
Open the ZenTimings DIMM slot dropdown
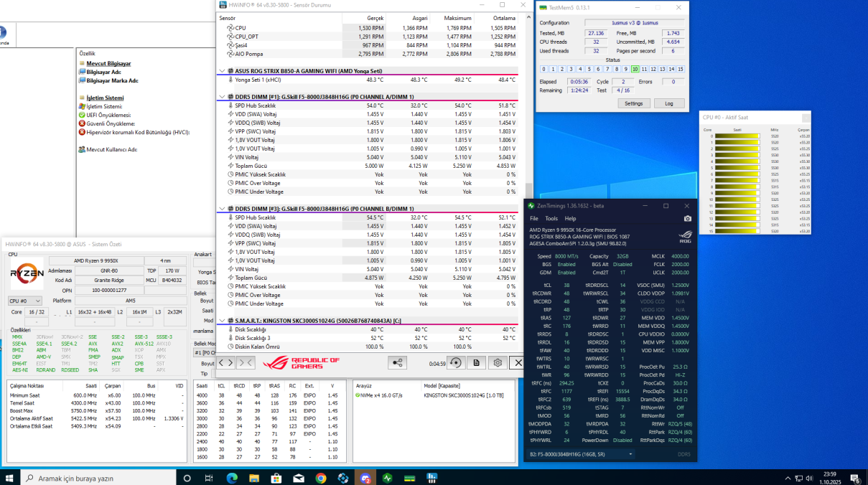pyautogui.click(x=582, y=454)
